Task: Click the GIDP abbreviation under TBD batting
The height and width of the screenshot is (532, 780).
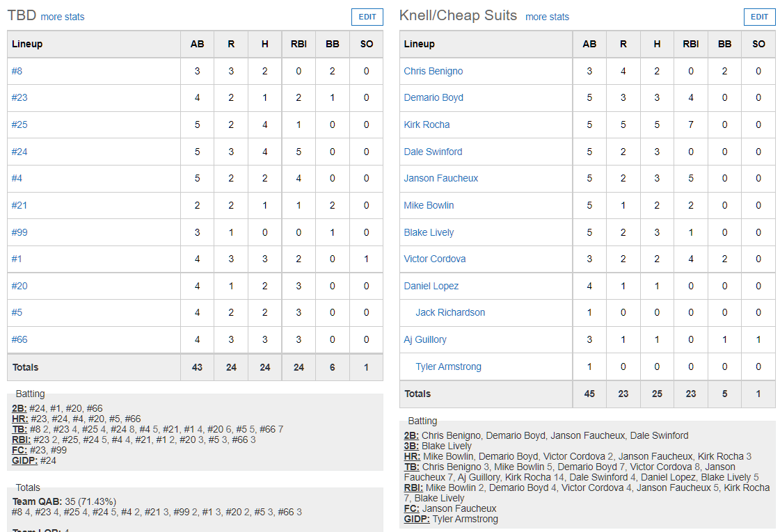Action: point(25,460)
